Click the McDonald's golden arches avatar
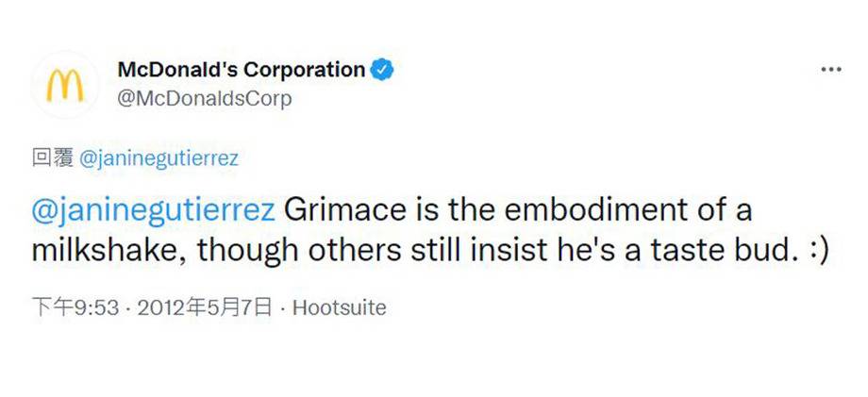The height and width of the screenshot is (397, 868). click(65, 84)
